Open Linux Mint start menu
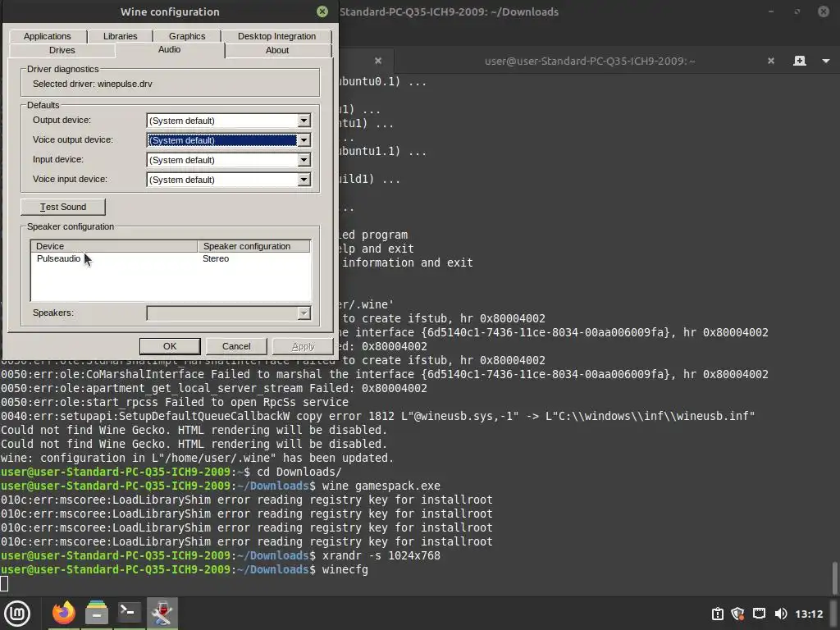This screenshot has width=840, height=630. tap(17, 614)
